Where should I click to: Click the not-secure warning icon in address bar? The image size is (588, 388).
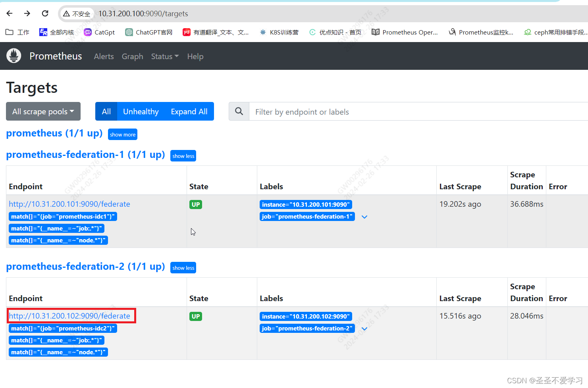tap(66, 14)
